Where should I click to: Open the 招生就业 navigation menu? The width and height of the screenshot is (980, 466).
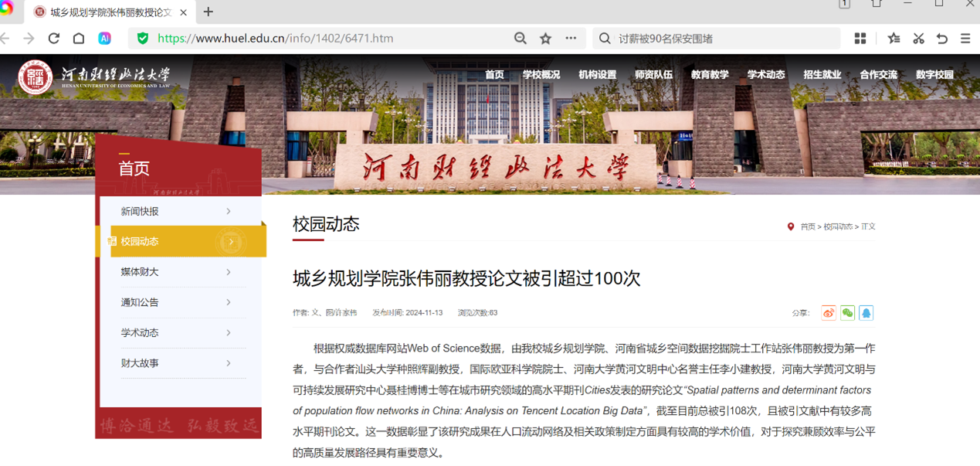822,75
